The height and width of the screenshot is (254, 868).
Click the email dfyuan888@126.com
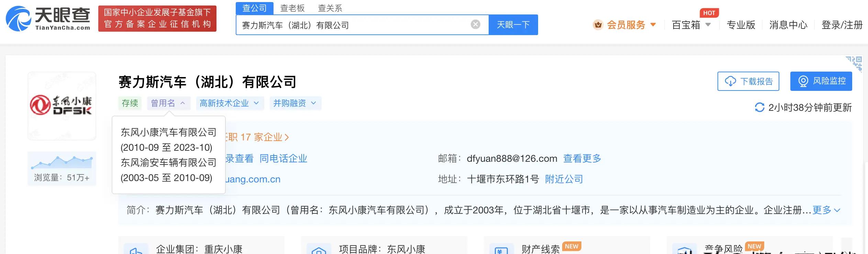click(512, 159)
